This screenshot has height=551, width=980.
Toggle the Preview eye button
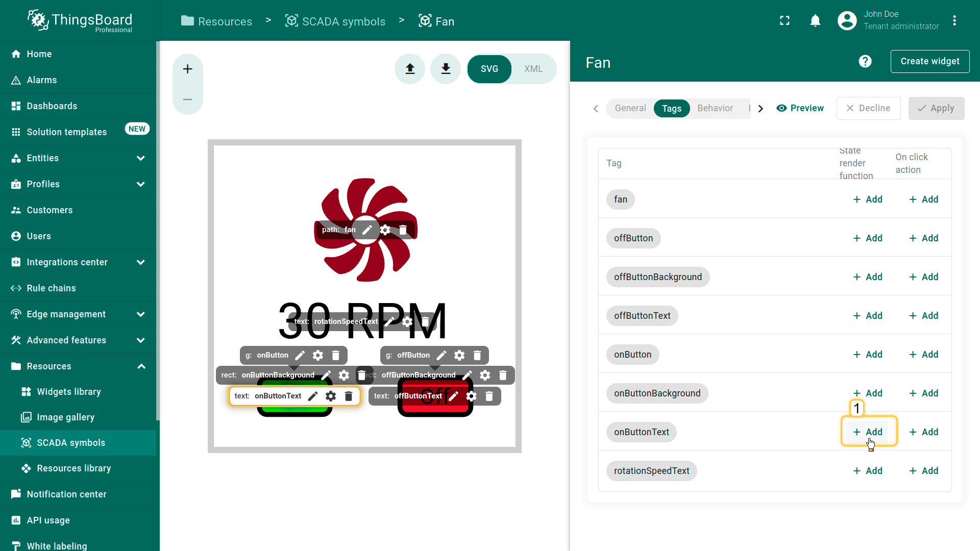click(800, 108)
